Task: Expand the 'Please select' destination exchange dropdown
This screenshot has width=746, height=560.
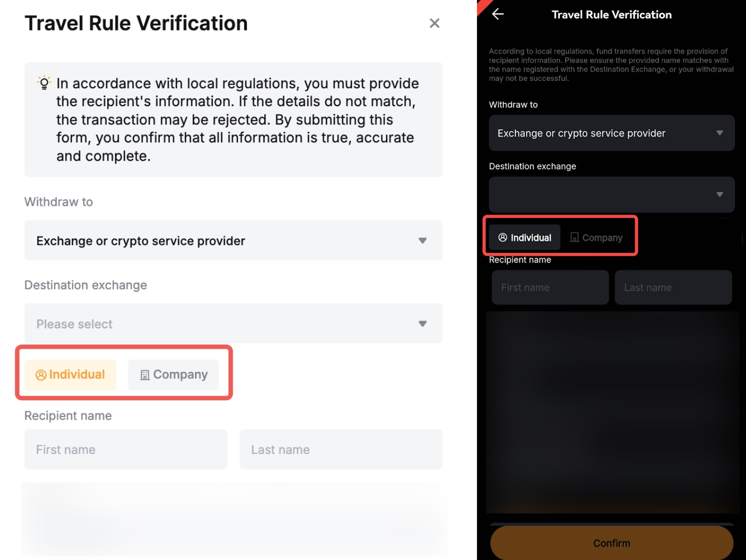Action: [x=233, y=324]
